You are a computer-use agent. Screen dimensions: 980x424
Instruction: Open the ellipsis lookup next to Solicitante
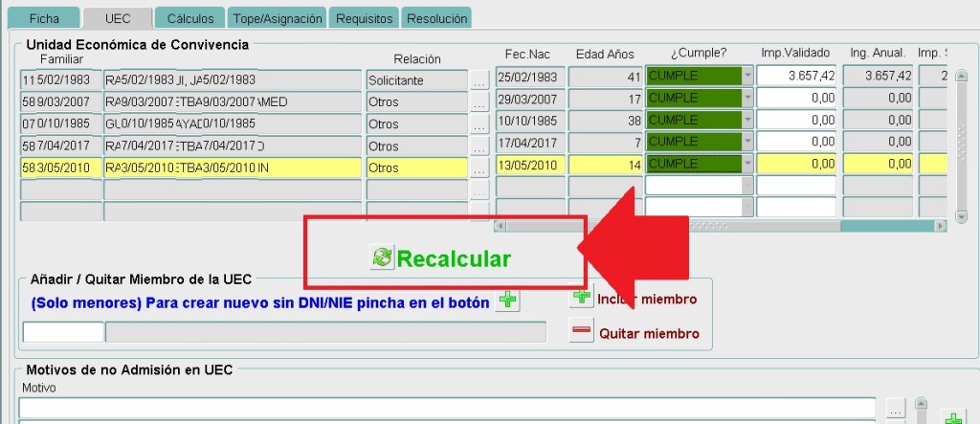click(480, 81)
